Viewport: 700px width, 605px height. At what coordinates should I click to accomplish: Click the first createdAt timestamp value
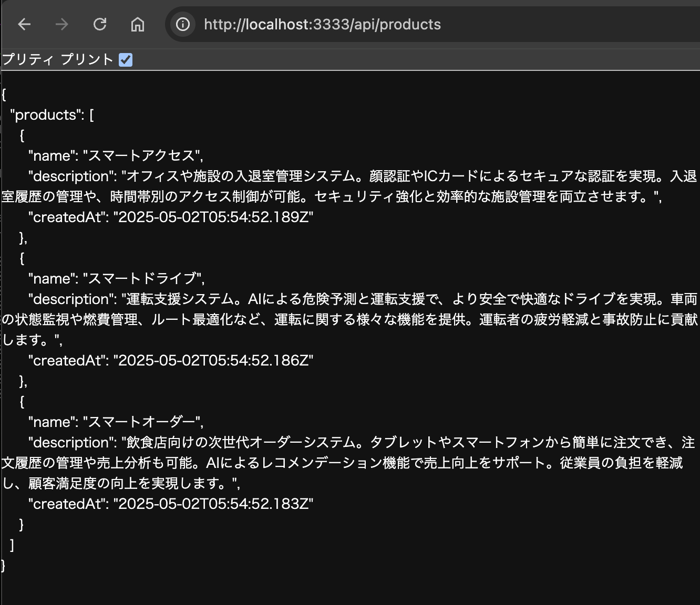(213, 217)
